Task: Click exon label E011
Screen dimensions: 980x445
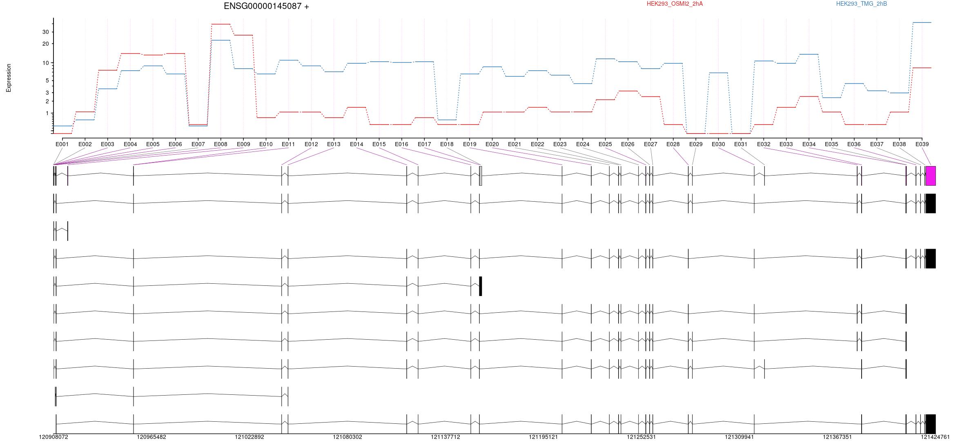Action: (288, 144)
